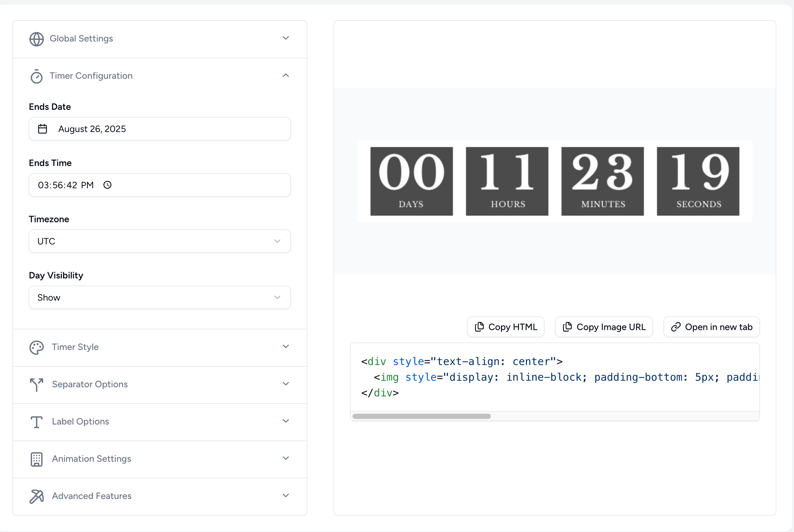794x532 pixels.
Task: Click the stopwatch icon for Timer Configuration
Action: (36, 76)
